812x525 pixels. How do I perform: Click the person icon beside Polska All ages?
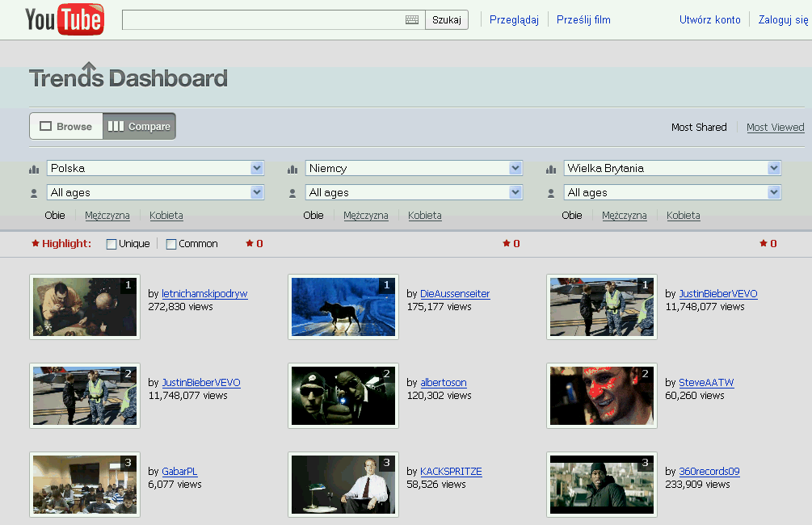tap(34, 194)
